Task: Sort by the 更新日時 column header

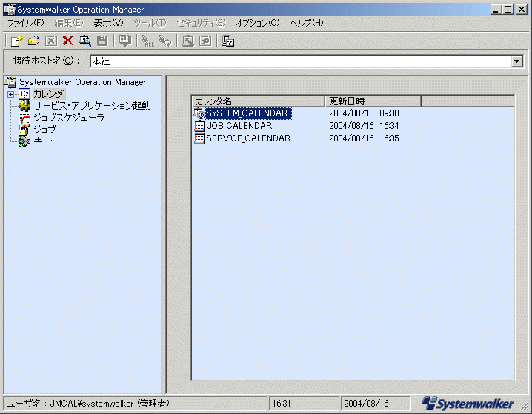Action: (373, 101)
